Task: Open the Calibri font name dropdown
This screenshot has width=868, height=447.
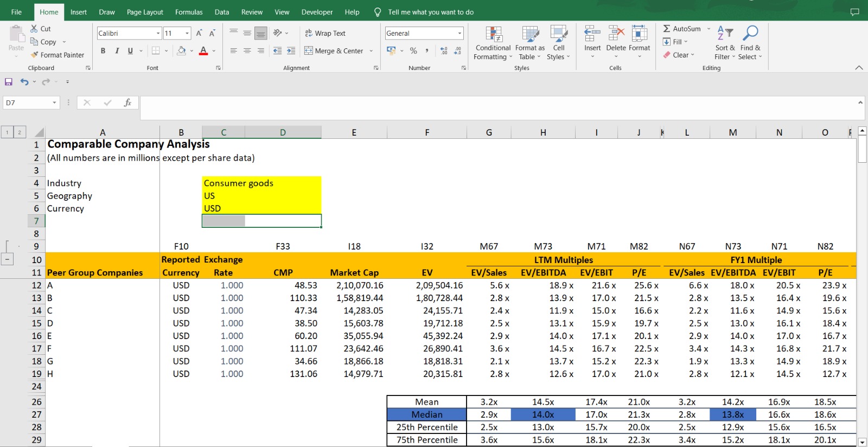Action: [158, 33]
